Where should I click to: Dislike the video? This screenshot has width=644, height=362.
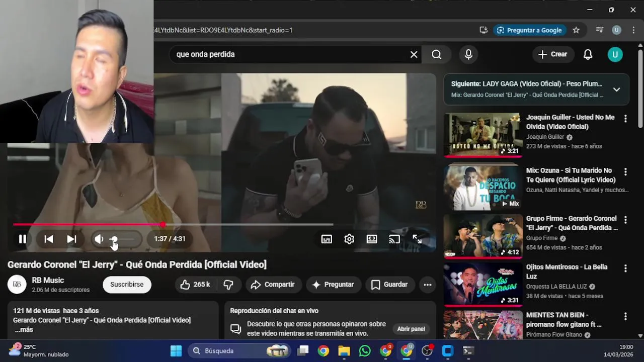point(228,285)
